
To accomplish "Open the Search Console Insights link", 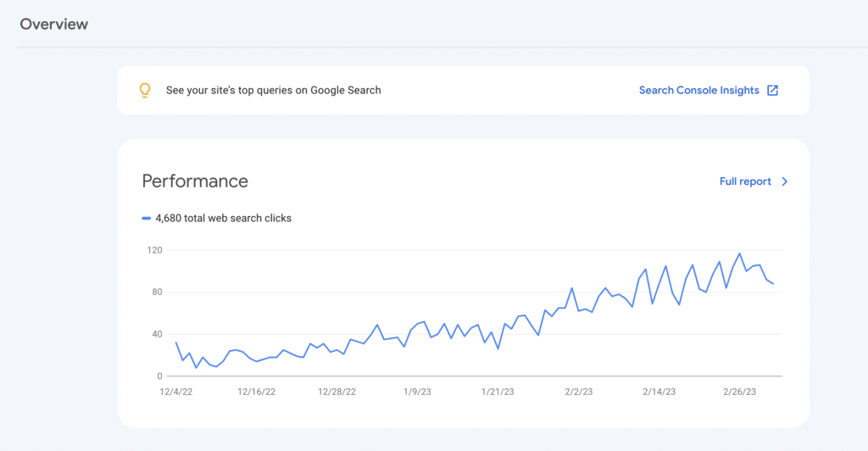I will pyautogui.click(x=698, y=90).
